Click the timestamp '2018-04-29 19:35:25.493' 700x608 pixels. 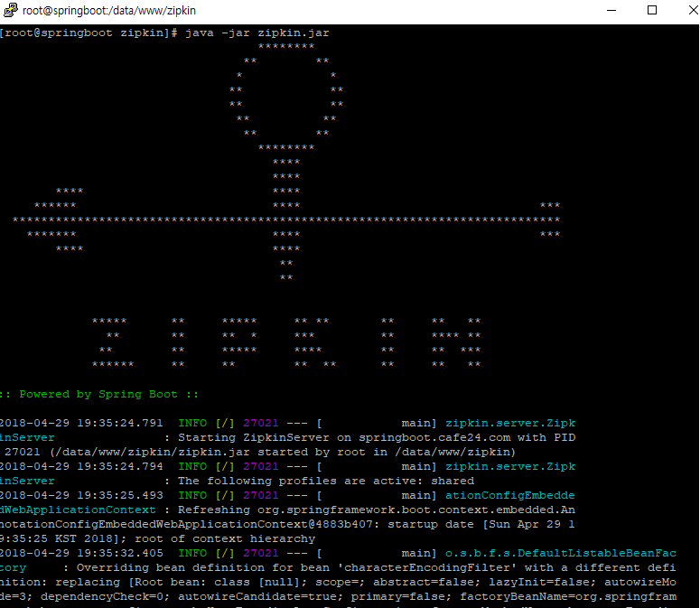click(x=81, y=495)
